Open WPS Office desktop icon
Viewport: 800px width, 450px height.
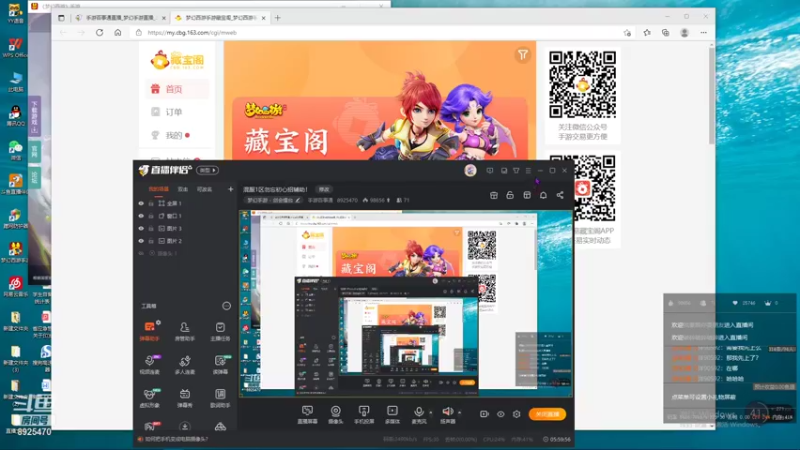[15, 47]
